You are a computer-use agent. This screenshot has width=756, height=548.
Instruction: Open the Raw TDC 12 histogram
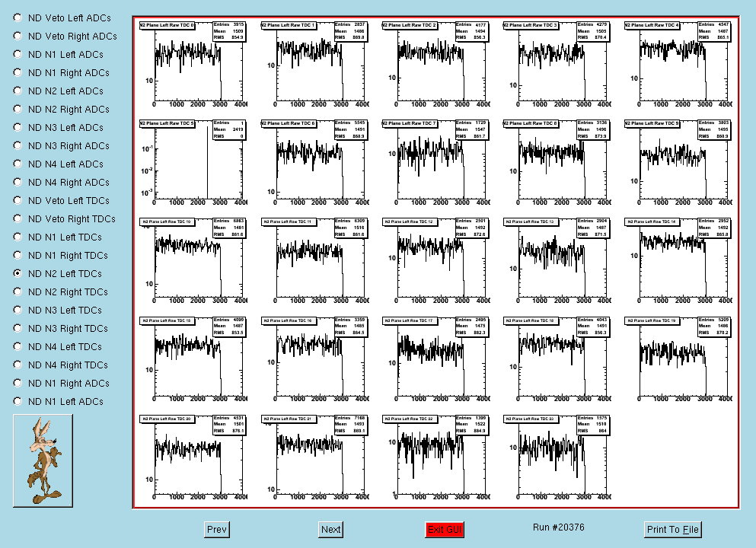(435, 261)
